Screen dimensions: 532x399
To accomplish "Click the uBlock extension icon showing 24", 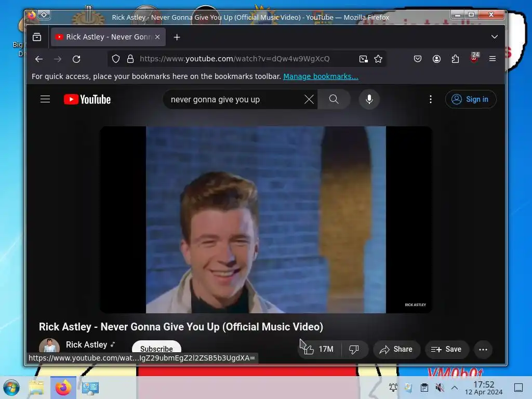I will click(x=474, y=58).
